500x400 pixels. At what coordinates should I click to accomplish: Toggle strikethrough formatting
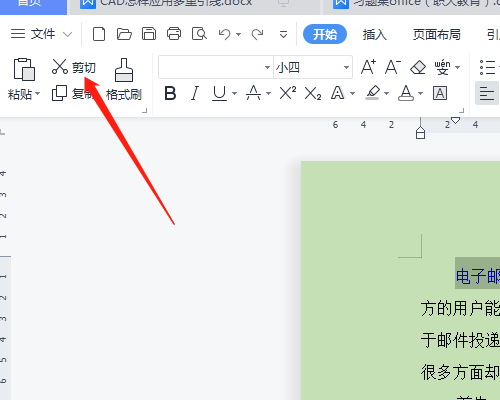[x=253, y=93]
